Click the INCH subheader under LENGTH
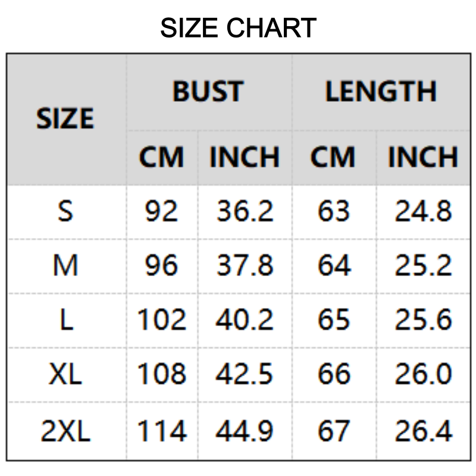Screen dimensions: 476x476 [423, 157]
